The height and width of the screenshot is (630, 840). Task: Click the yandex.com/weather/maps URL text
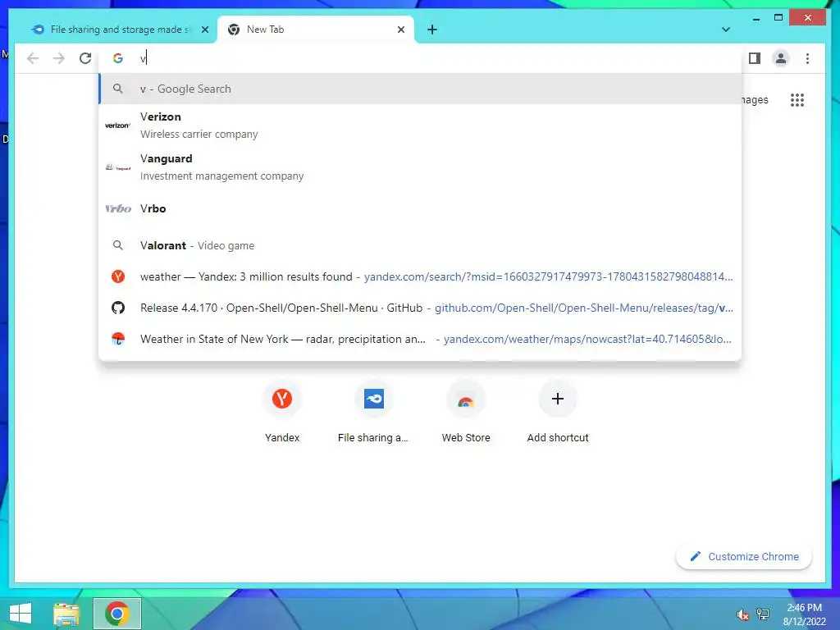pyautogui.click(x=587, y=339)
